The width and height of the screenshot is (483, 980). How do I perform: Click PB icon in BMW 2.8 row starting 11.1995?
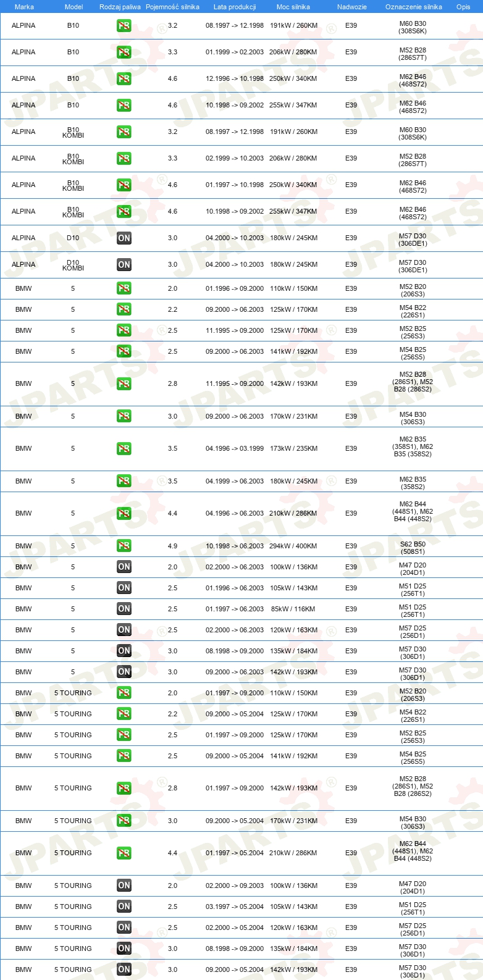click(x=124, y=384)
